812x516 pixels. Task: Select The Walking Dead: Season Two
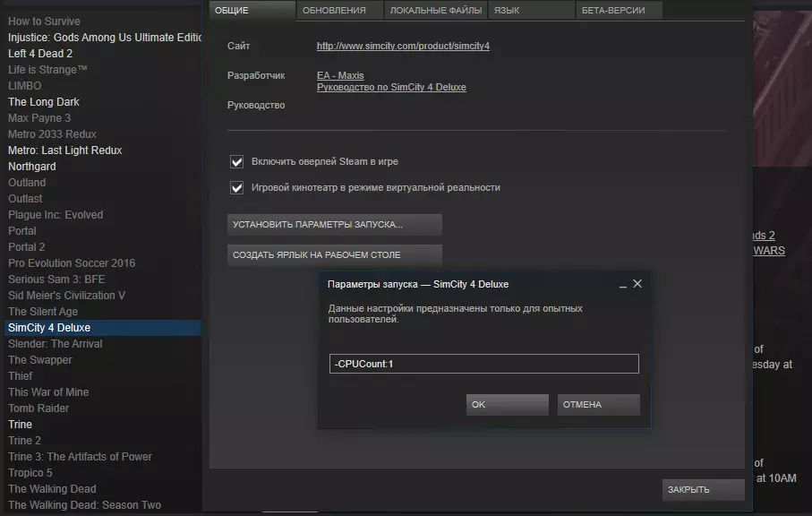coord(84,504)
